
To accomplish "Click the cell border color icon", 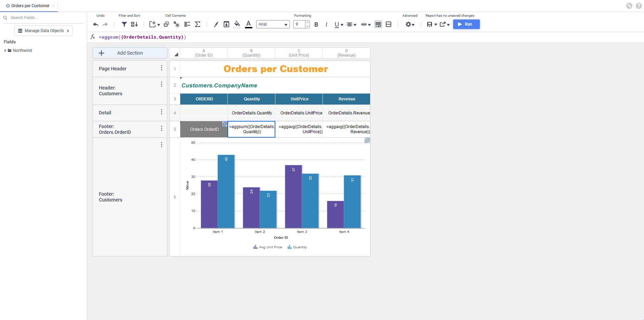I will click(226, 24).
